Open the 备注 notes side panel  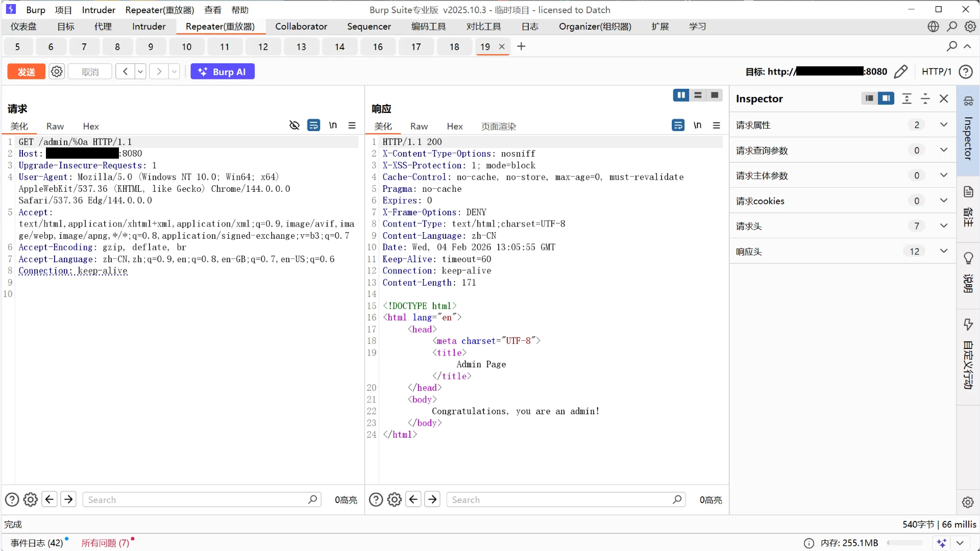(x=968, y=206)
